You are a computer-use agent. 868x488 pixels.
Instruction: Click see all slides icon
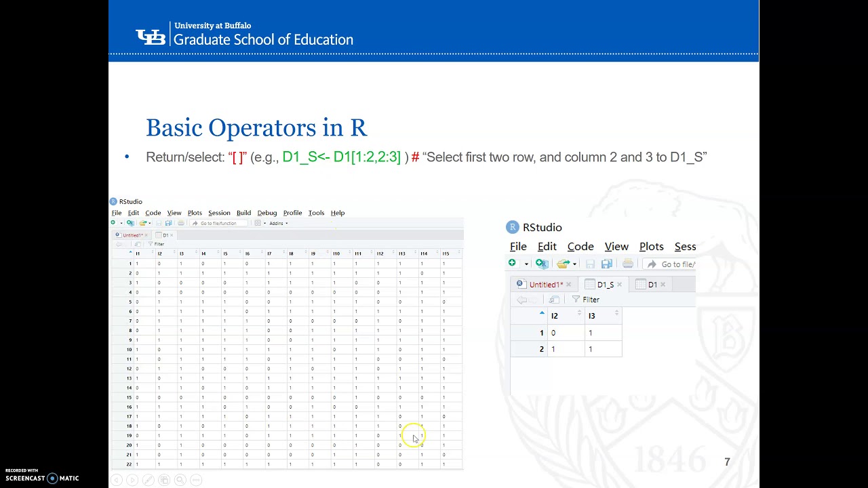[x=164, y=480]
